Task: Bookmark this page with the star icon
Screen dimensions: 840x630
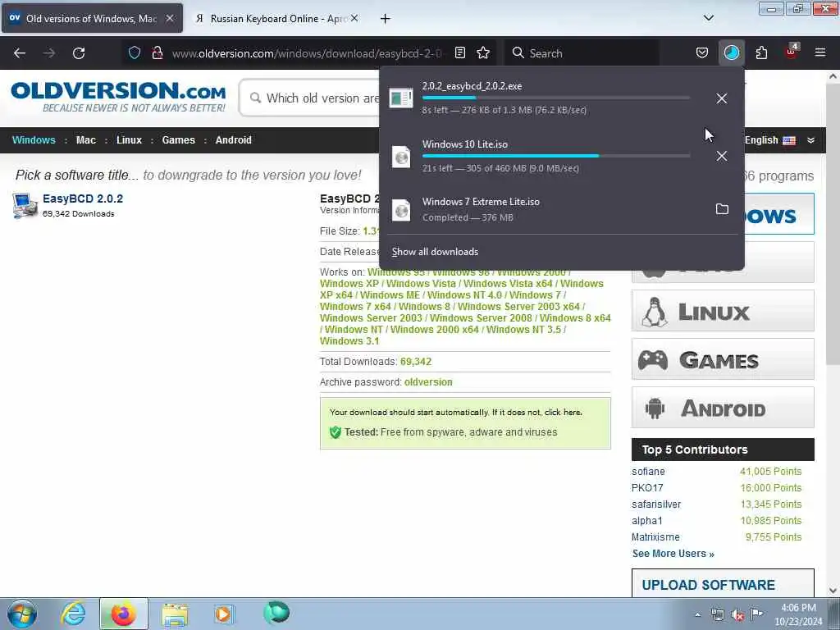Action: click(483, 52)
